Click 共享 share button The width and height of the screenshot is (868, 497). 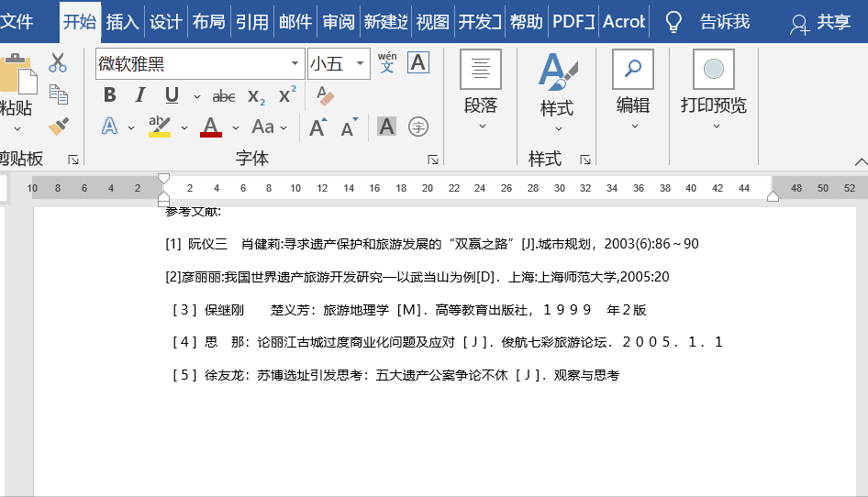tap(820, 23)
